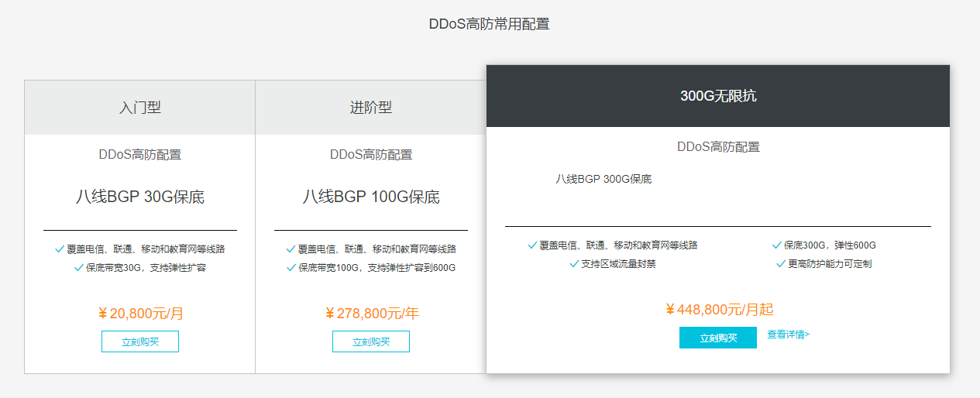Open the 查看详情> link

point(789,335)
